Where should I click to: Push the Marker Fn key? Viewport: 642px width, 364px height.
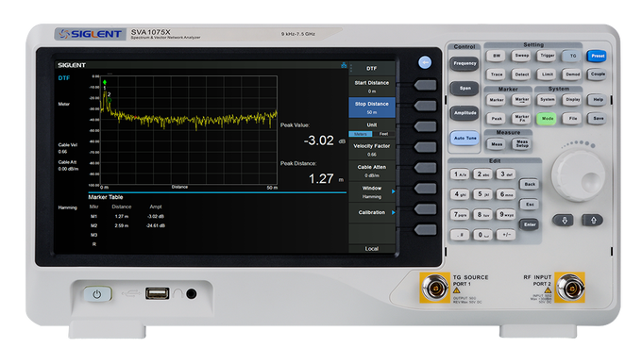pyautogui.click(x=521, y=119)
